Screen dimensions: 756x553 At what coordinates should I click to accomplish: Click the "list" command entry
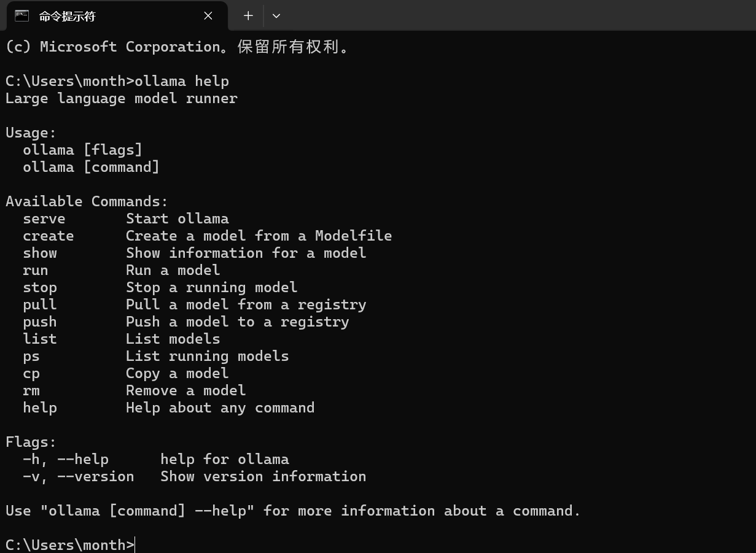coord(40,339)
